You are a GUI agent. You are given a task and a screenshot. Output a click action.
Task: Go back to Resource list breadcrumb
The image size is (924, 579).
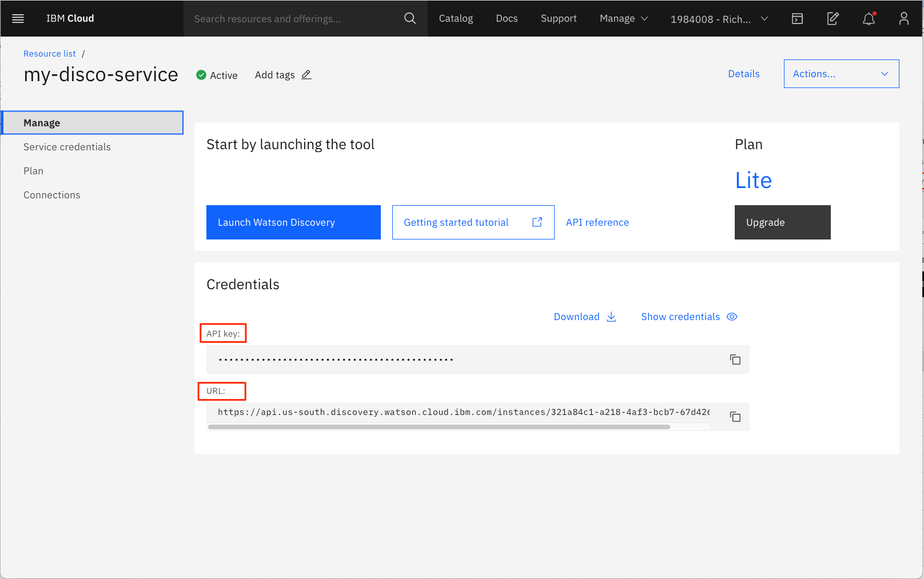point(50,54)
